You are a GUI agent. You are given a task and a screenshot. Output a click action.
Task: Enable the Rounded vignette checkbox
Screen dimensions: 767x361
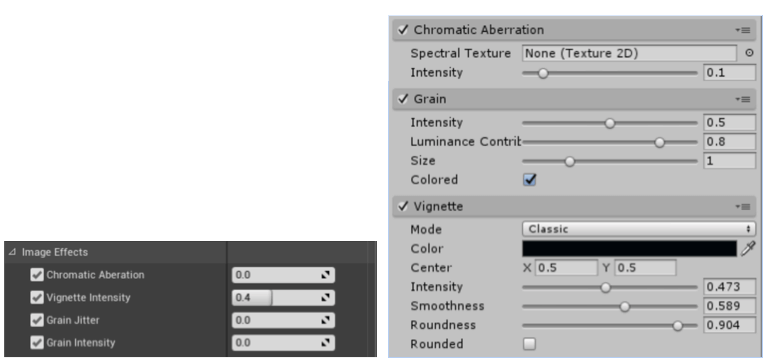(x=529, y=344)
